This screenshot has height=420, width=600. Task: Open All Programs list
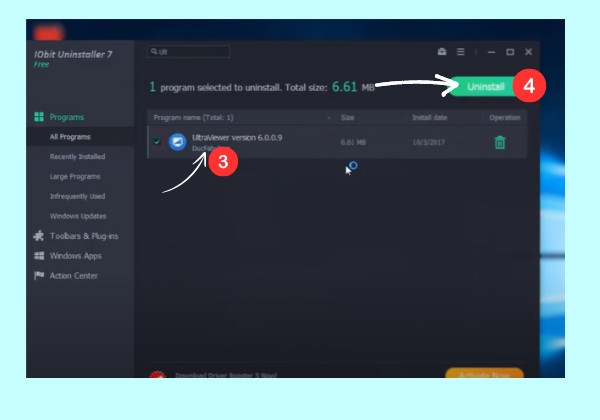coord(70,137)
